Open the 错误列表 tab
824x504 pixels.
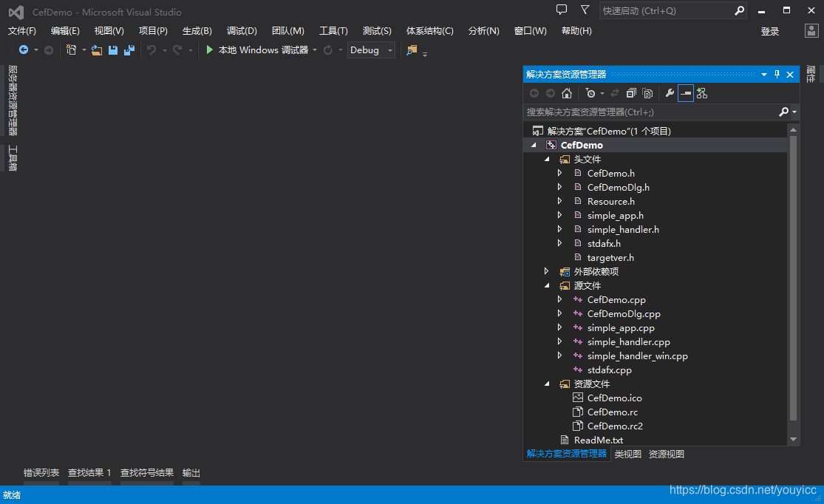(41, 473)
